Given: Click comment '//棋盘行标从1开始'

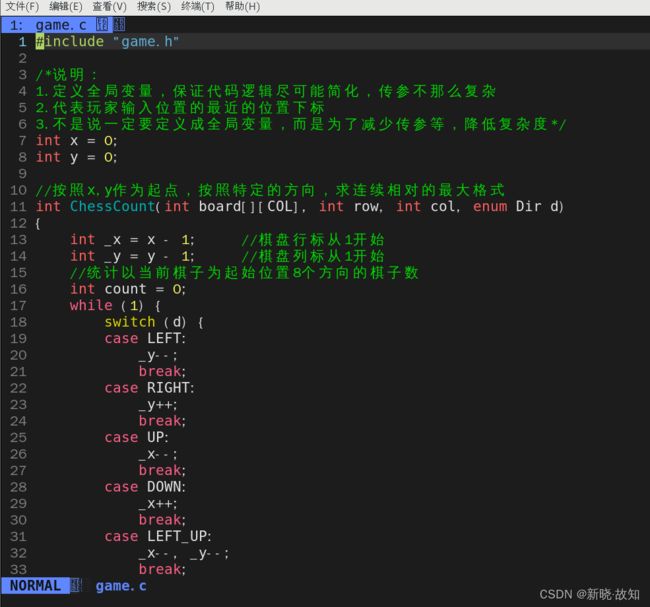Looking at the screenshot, I should tap(313, 240).
